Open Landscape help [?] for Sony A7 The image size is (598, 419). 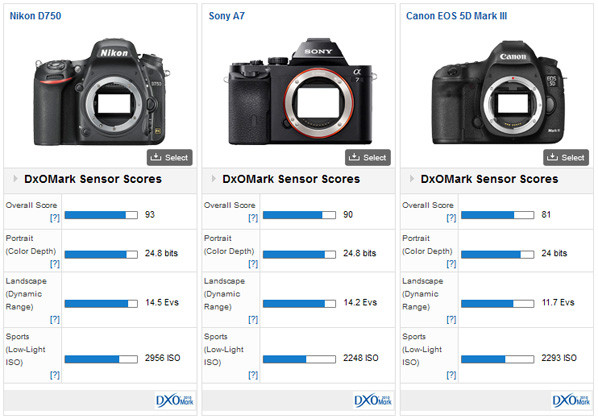253,319
